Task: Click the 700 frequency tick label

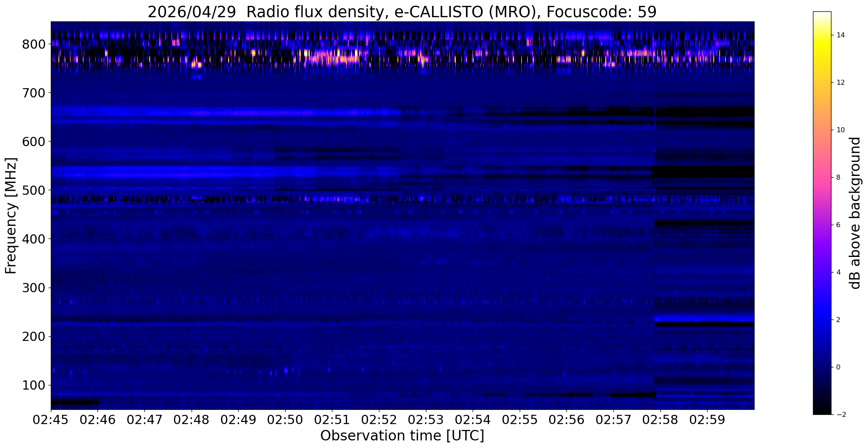Action: coord(34,93)
